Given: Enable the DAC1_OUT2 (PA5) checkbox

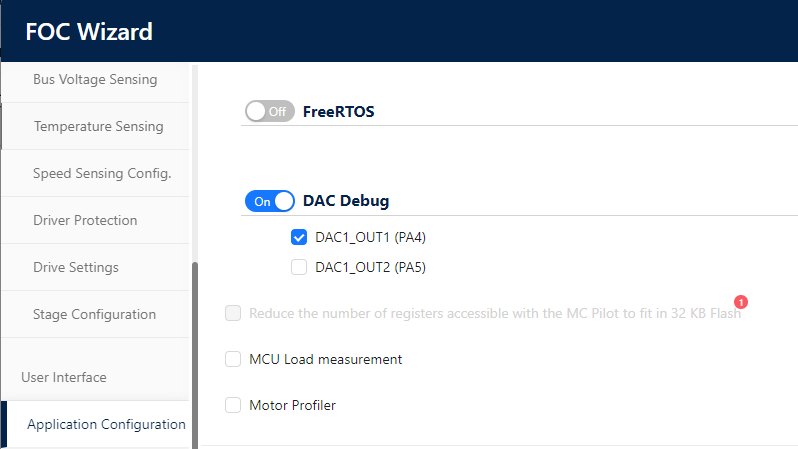Looking at the screenshot, I should (x=298, y=267).
